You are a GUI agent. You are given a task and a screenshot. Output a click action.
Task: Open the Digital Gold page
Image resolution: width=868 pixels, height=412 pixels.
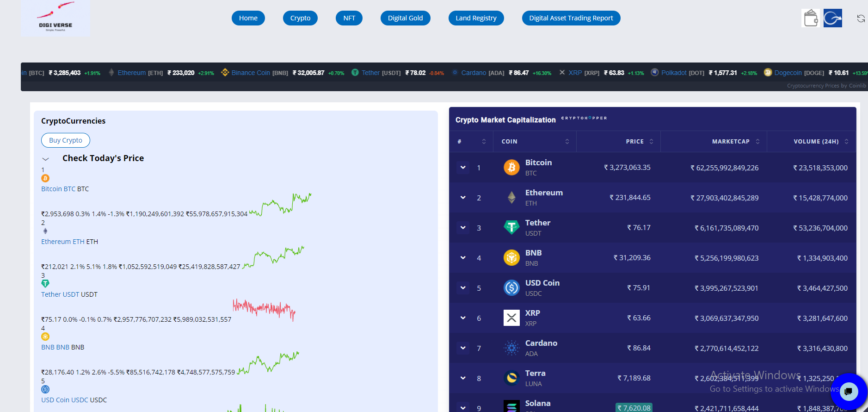tap(405, 18)
